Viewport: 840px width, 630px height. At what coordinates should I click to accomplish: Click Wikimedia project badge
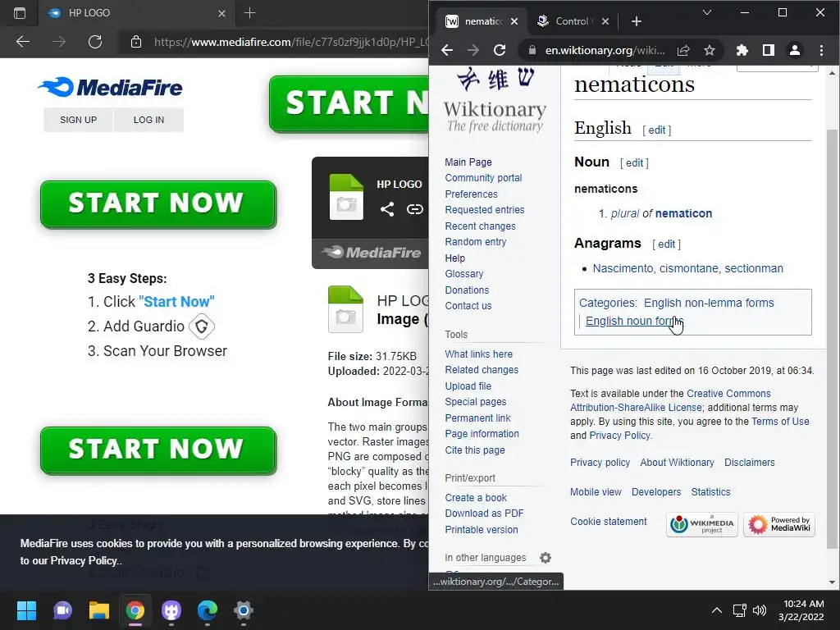(702, 524)
